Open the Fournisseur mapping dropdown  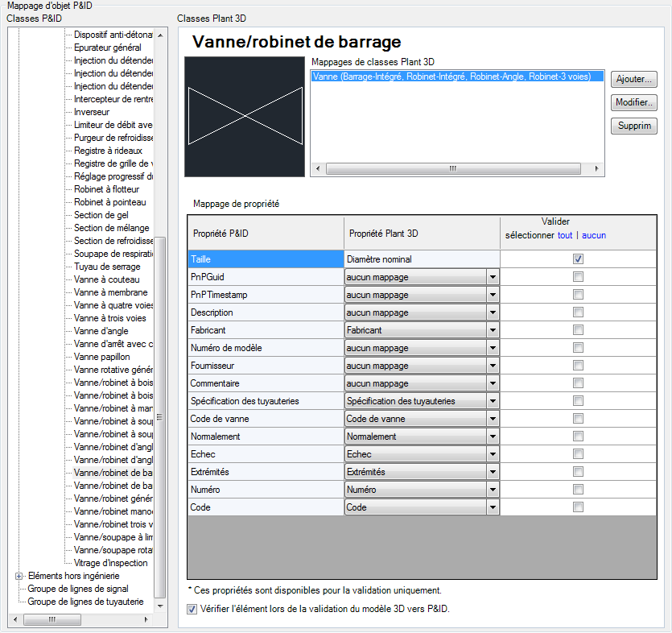coord(493,366)
